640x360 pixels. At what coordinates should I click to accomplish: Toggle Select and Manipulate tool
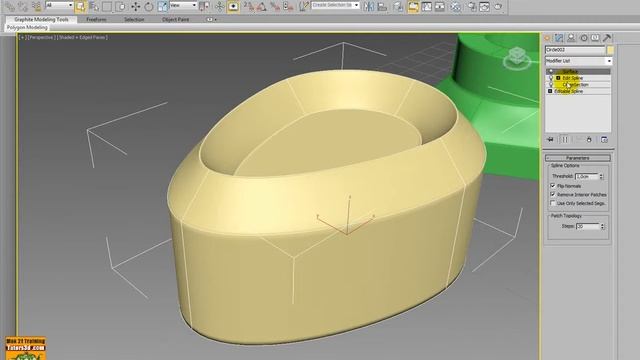(x=220, y=6)
